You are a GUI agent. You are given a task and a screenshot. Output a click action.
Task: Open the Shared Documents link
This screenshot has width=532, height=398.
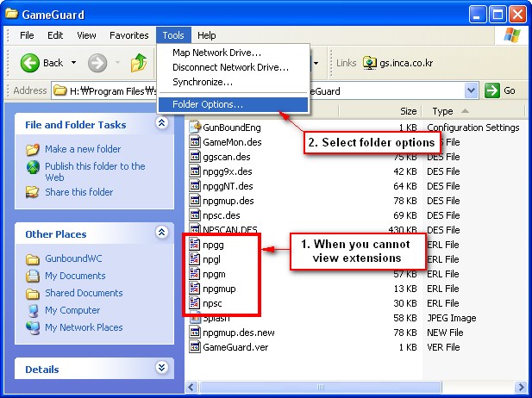coord(84,293)
